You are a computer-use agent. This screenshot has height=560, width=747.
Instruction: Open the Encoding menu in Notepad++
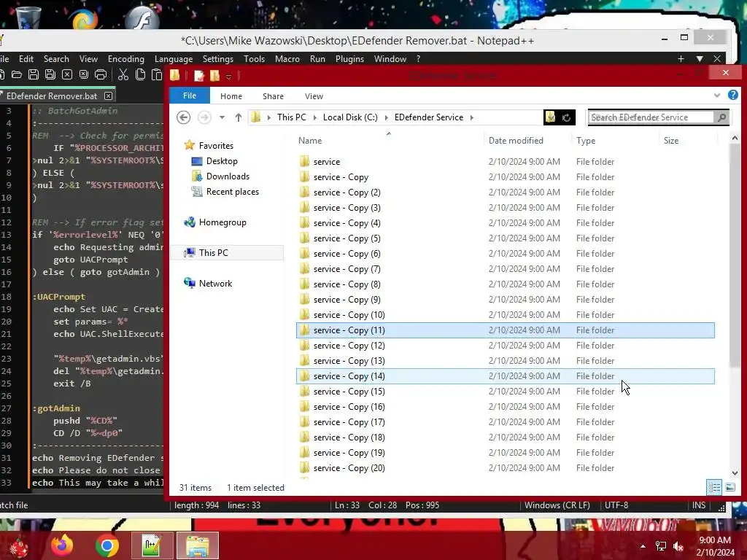tap(125, 59)
